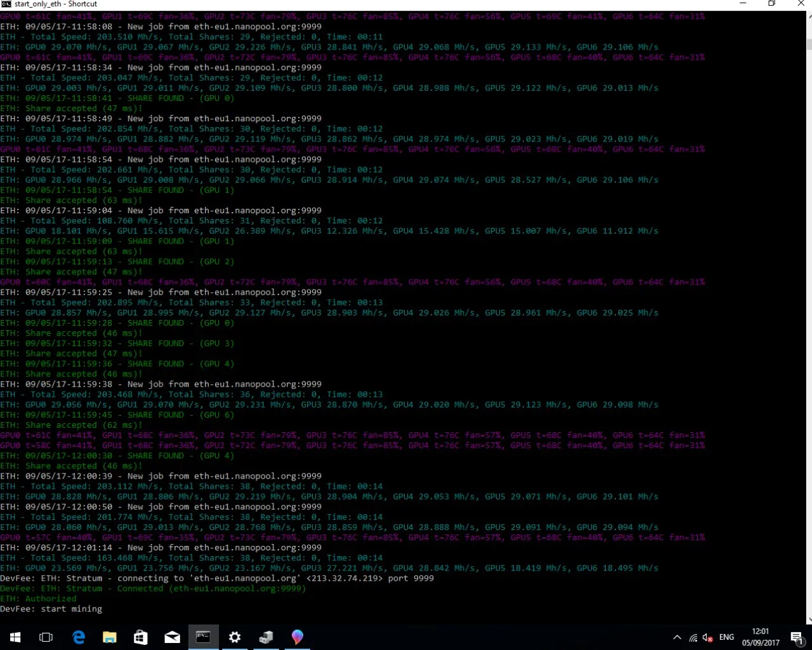Click the 12:00:39 New job line

point(160,476)
